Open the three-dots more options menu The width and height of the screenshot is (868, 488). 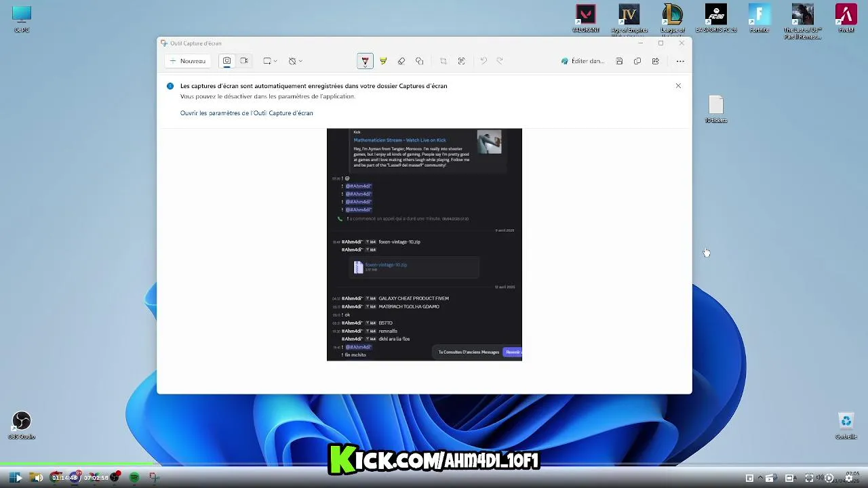pos(680,61)
